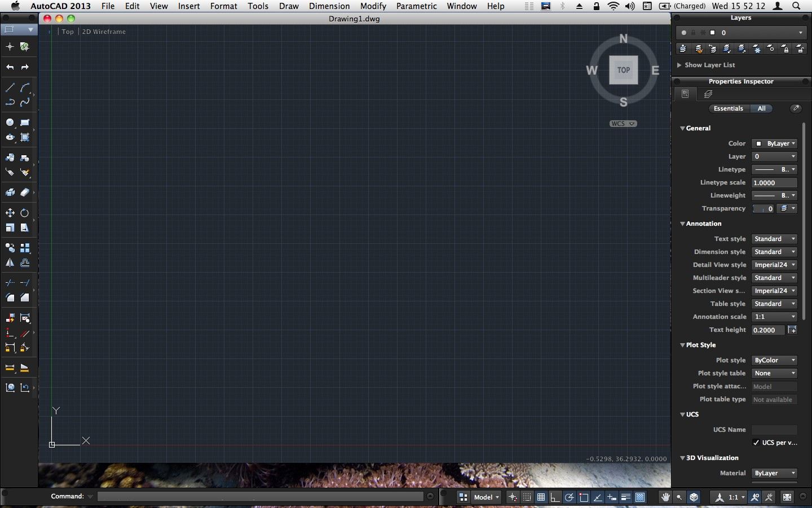
Task: Toggle Dynamic Input in status bar
Action: click(x=612, y=497)
